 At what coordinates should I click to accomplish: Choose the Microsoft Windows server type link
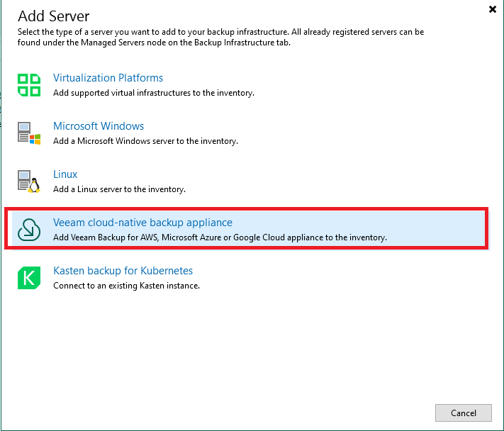99,126
